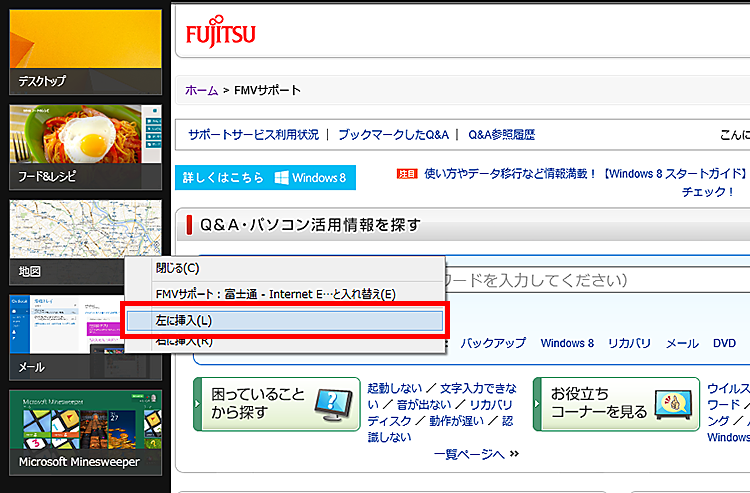Click the Windows 8 logo in blue banner
Screen dimensions: 750x493
(311, 178)
